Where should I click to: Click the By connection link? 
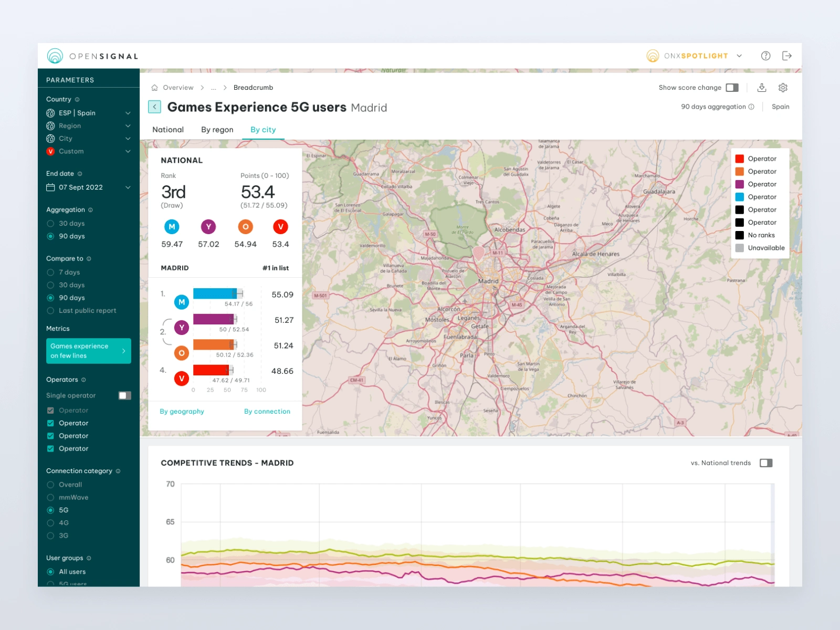(x=267, y=412)
